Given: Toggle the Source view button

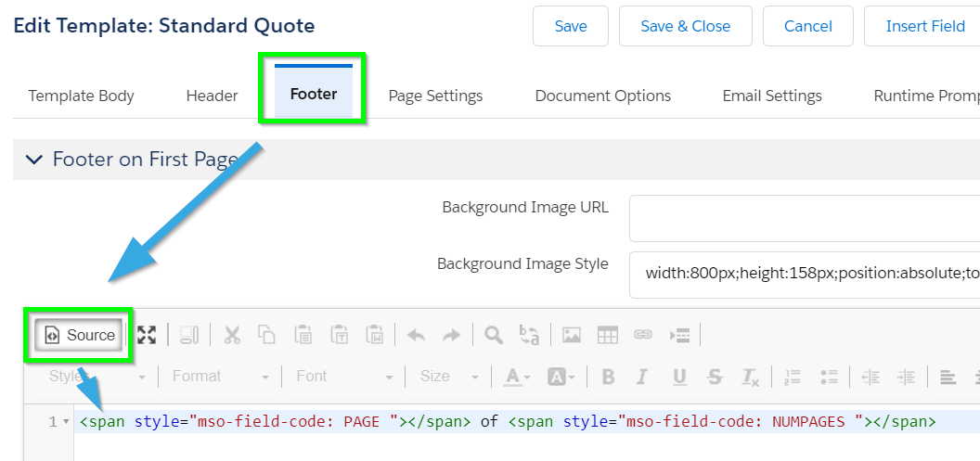Looking at the screenshot, I should point(79,336).
